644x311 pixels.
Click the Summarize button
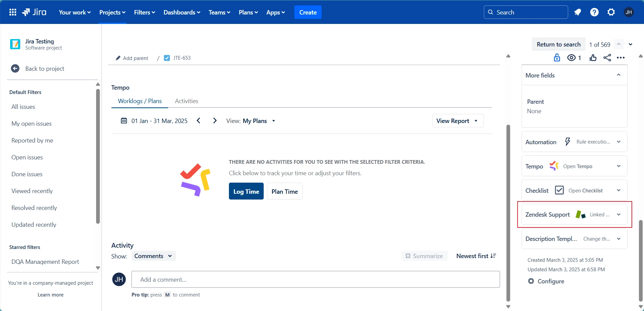click(425, 256)
